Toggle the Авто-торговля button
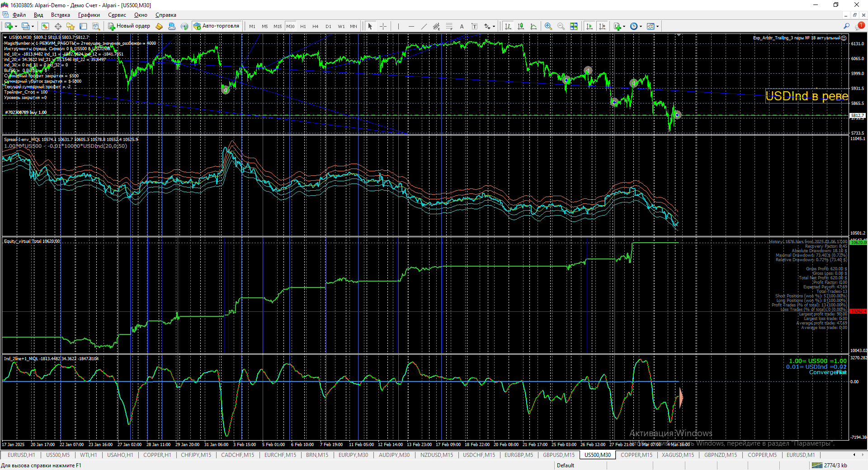 coord(217,26)
